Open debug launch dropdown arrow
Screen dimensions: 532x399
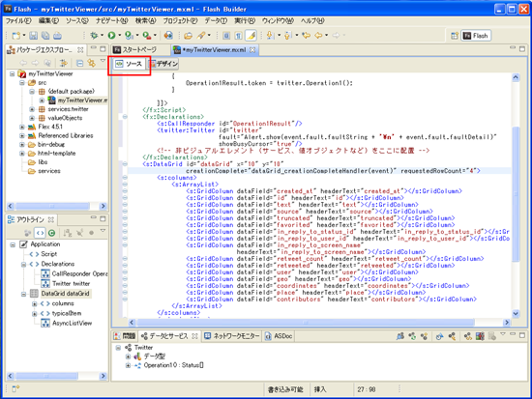point(102,35)
